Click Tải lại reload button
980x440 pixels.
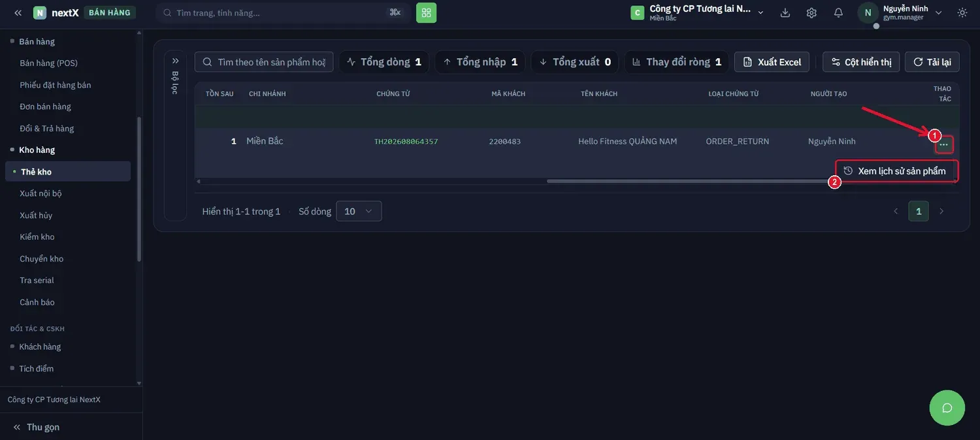[x=932, y=62]
